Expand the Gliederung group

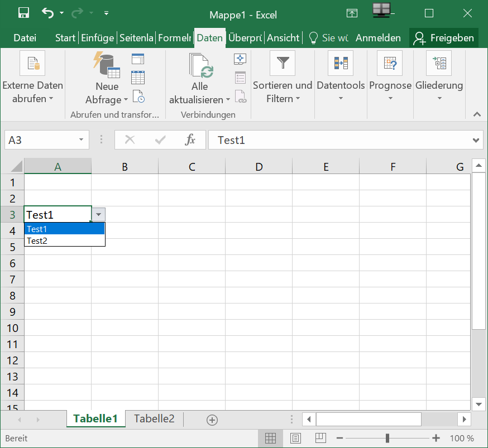pyautogui.click(x=439, y=76)
